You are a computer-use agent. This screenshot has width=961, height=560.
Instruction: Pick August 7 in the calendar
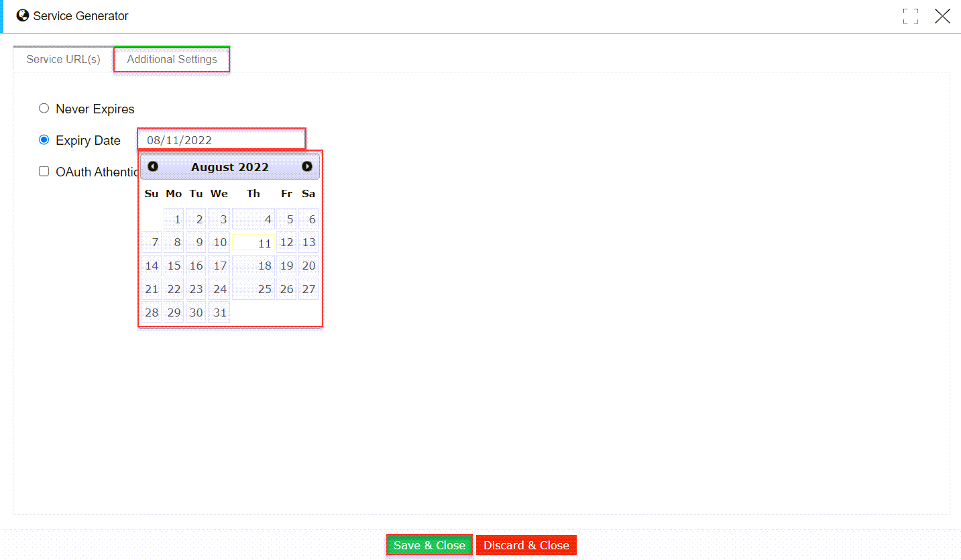coord(152,242)
